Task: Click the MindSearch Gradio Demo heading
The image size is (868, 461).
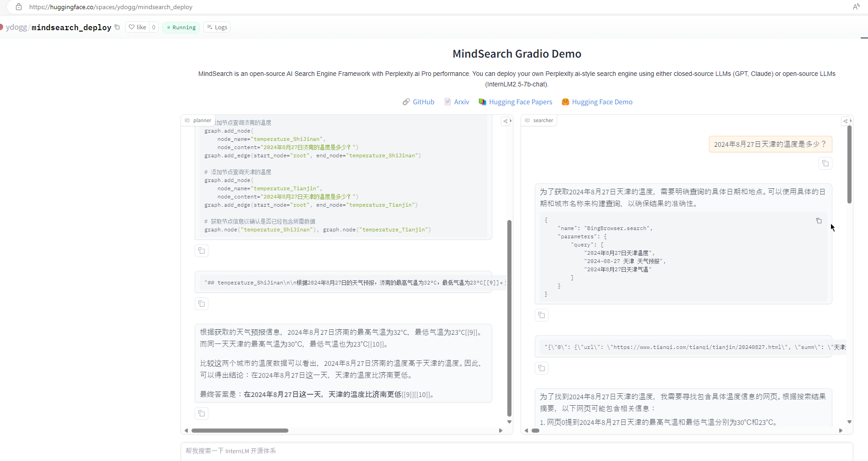Action: (517, 54)
